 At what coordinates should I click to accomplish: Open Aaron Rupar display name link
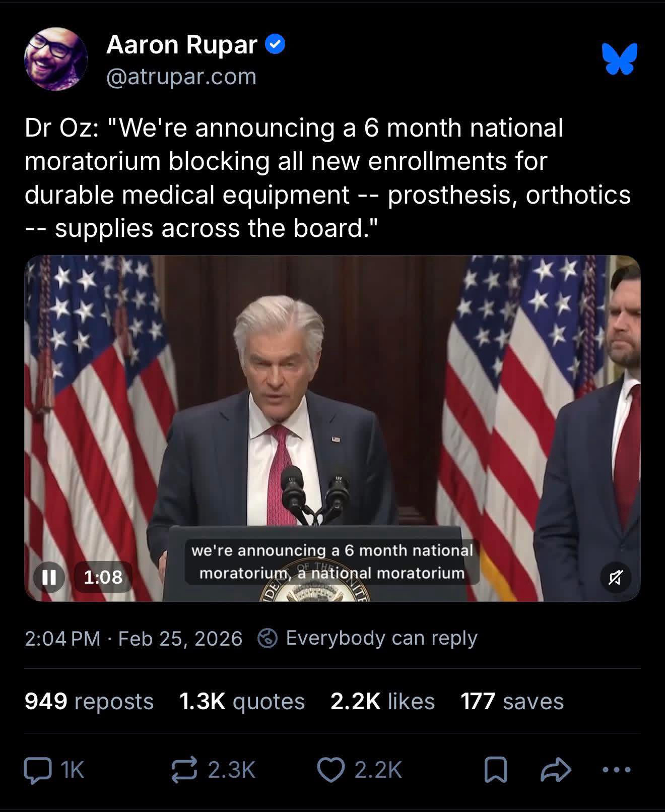181,45
